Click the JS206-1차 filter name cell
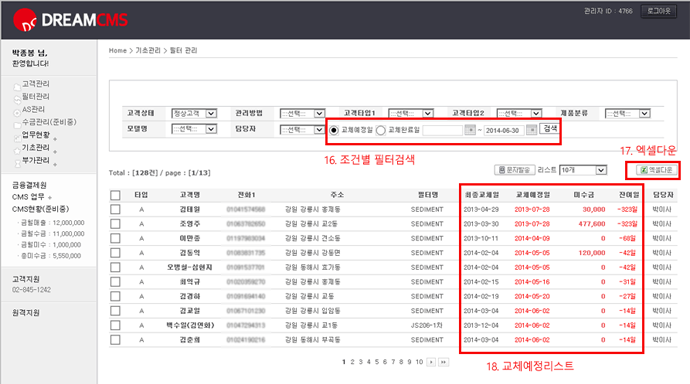The height and width of the screenshot is (384, 690). [x=427, y=325]
